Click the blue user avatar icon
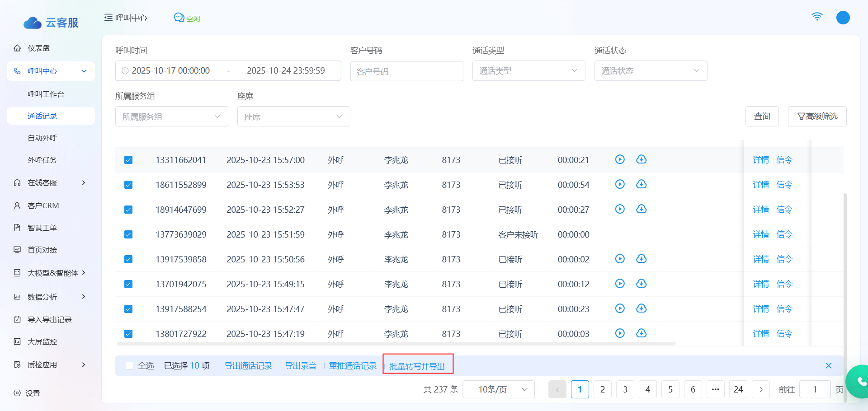 pos(843,18)
